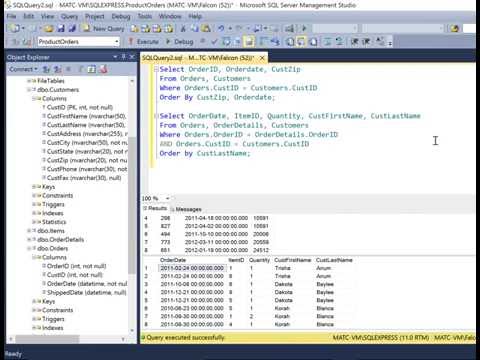Image resolution: width=480 pixels, height=360 pixels.
Task: Click the Debug button
Action: [x=180, y=42]
